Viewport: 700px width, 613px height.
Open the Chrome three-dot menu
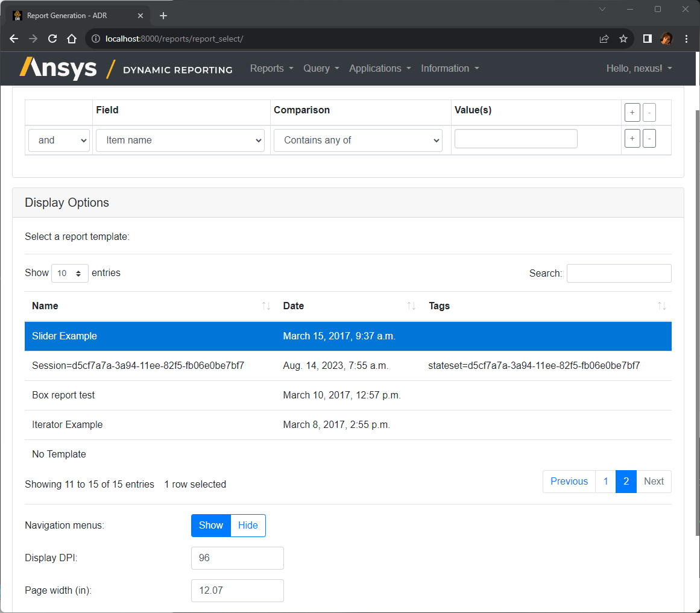point(686,39)
